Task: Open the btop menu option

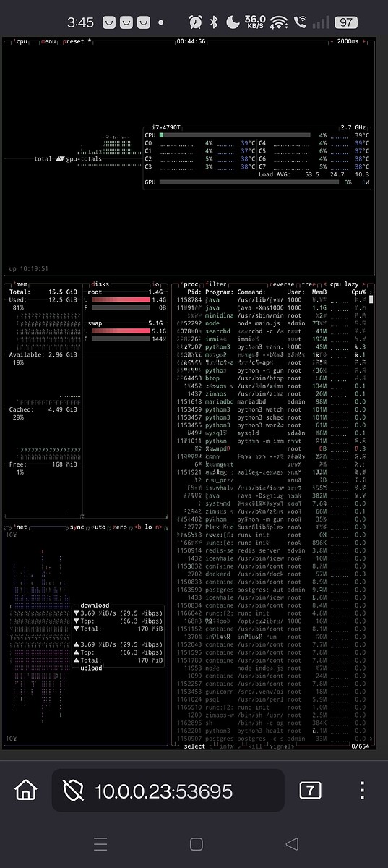Action: click(x=49, y=41)
